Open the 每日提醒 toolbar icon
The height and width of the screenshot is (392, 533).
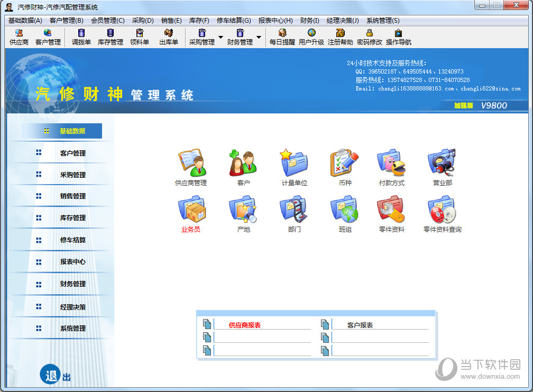tap(282, 37)
